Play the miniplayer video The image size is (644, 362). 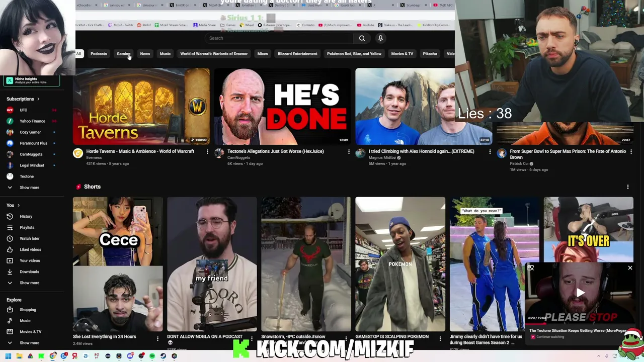tap(580, 293)
